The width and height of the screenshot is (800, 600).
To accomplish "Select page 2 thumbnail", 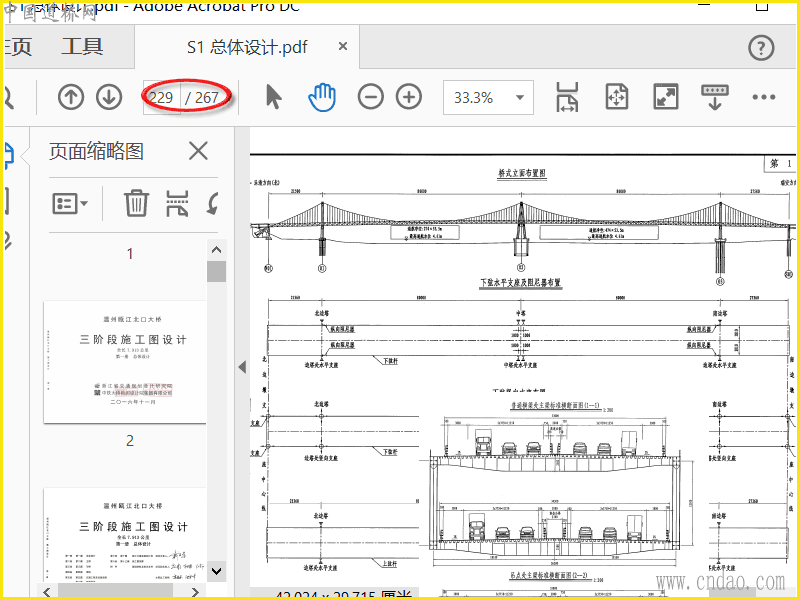I will click(125, 535).
